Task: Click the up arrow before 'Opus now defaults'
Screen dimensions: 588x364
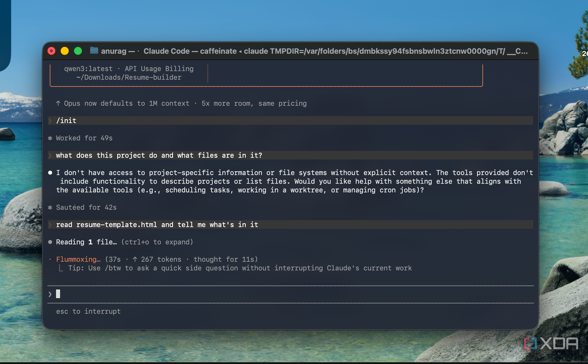Action: 58,103
